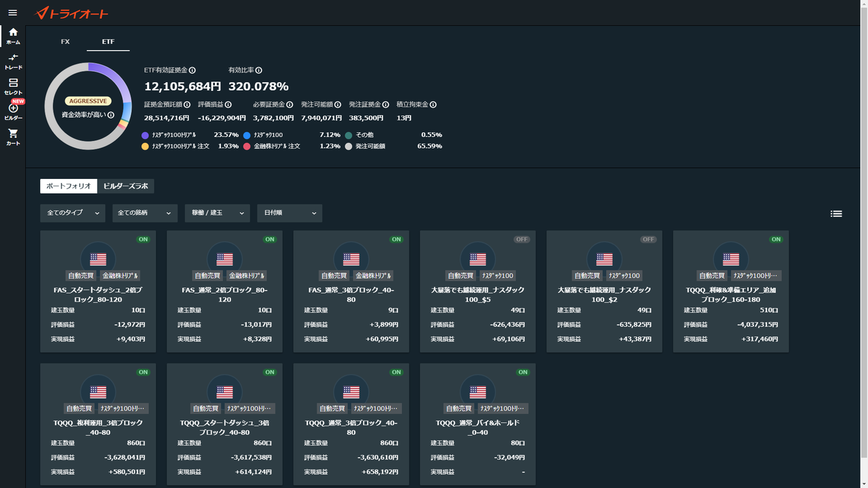Show info for 証拠金預託額
Image resolution: width=868 pixels, height=488 pixels.
[x=187, y=105]
